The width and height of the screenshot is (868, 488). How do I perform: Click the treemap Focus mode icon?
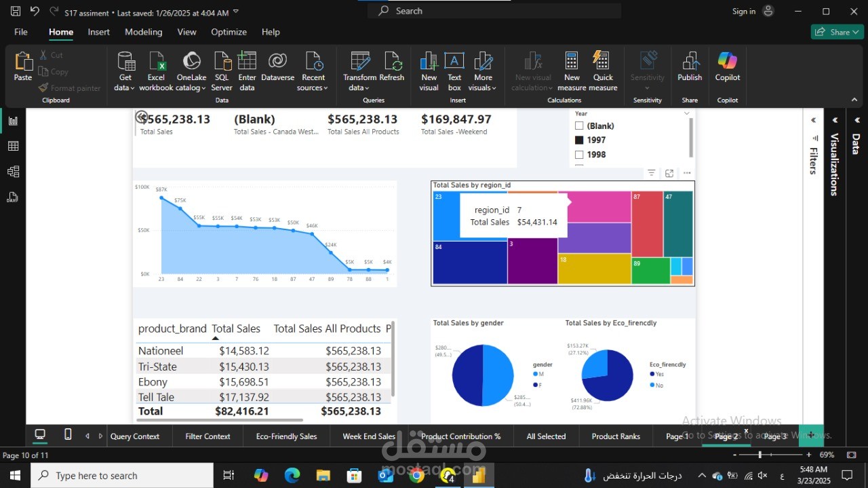[x=669, y=174]
